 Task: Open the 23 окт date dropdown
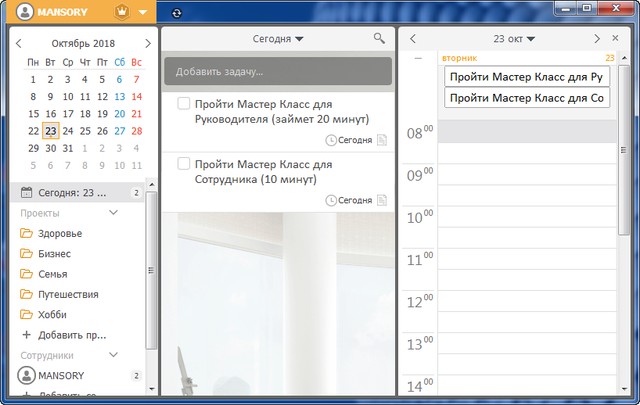pyautogui.click(x=514, y=38)
